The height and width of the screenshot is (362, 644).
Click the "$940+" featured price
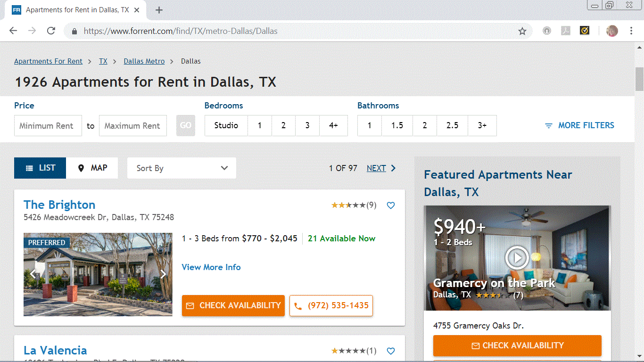(x=460, y=227)
